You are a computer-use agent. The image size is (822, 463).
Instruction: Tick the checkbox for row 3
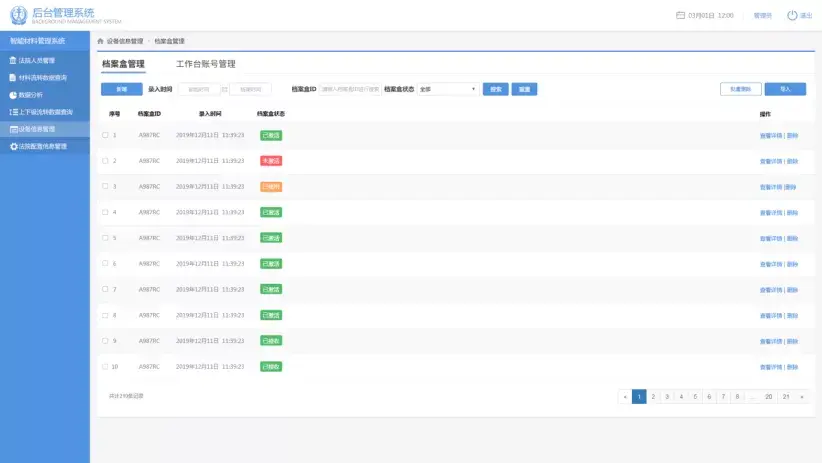click(x=105, y=186)
